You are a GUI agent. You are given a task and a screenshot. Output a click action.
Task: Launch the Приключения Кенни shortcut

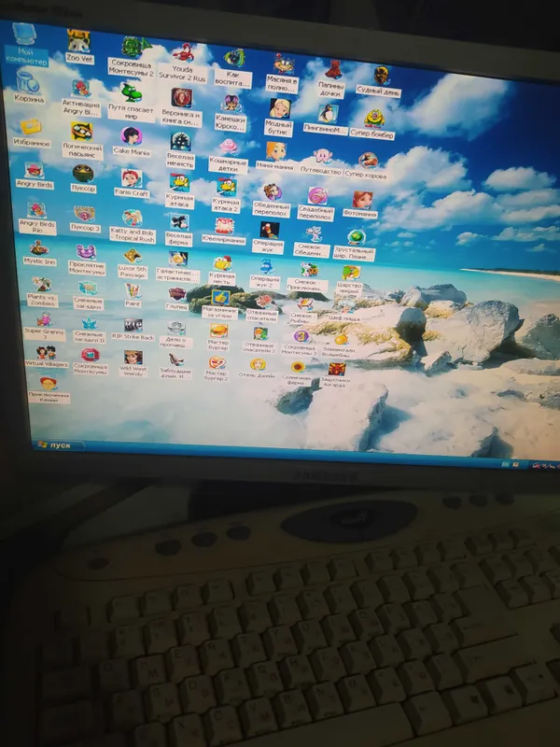(49, 390)
